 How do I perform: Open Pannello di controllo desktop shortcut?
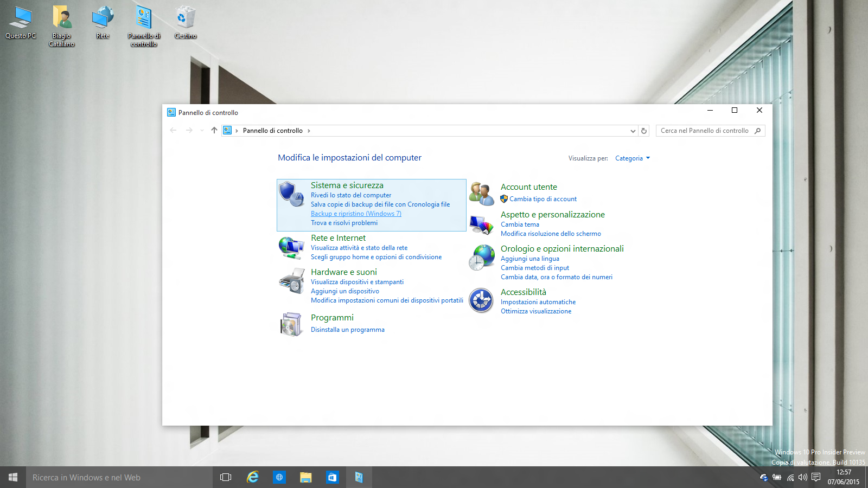point(144,26)
